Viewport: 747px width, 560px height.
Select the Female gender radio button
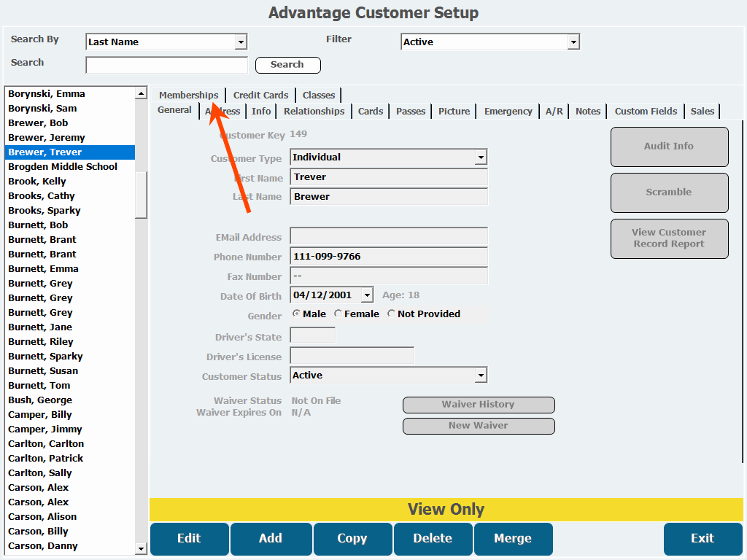338,314
